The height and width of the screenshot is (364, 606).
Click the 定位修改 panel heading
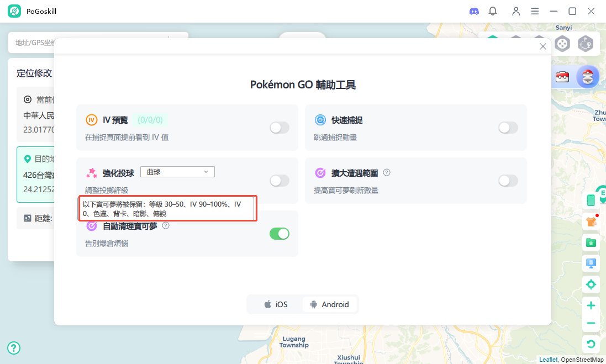pyautogui.click(x=34, y=73)
